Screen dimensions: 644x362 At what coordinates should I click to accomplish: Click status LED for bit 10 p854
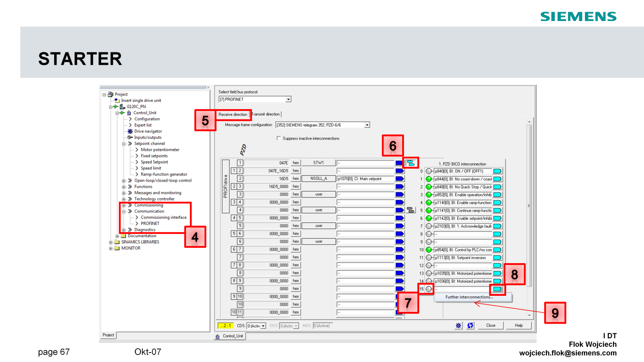pyautogui.click(x=429, y=250)
